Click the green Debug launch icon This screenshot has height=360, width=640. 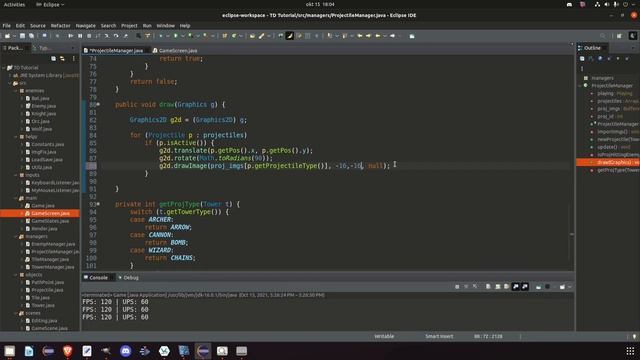click(161, 36)
